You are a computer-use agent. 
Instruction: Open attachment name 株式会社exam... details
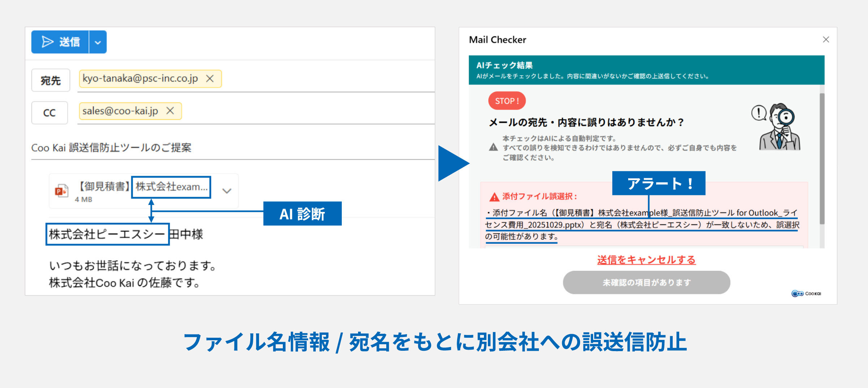coord(170,187)
